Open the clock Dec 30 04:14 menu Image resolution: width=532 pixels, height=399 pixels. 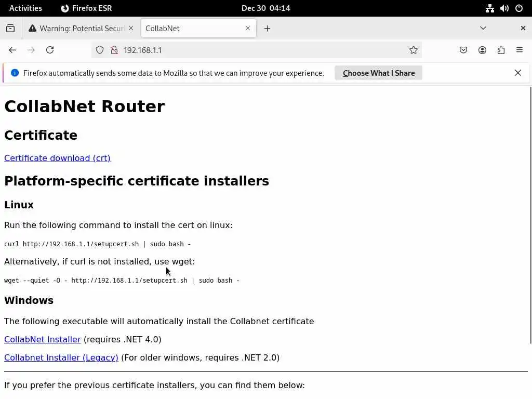point(265,8)
